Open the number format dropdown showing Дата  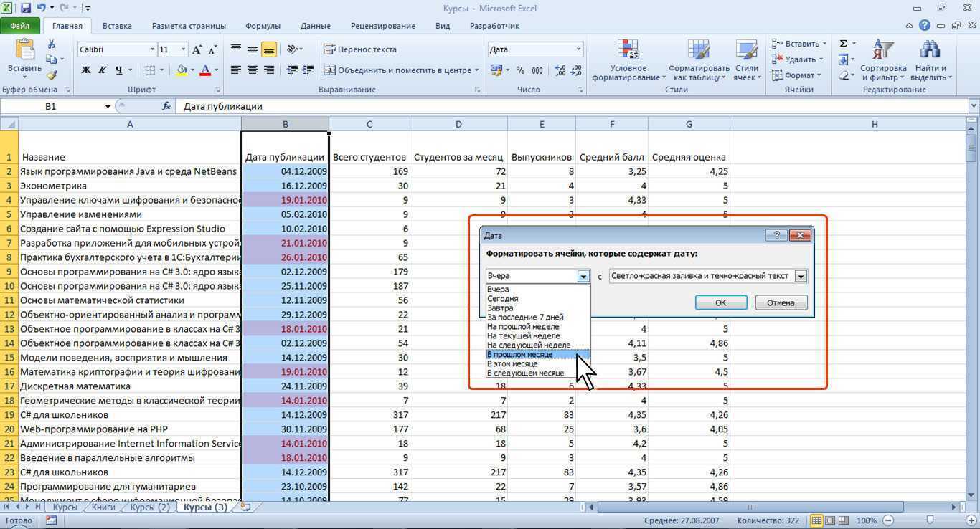578,49
